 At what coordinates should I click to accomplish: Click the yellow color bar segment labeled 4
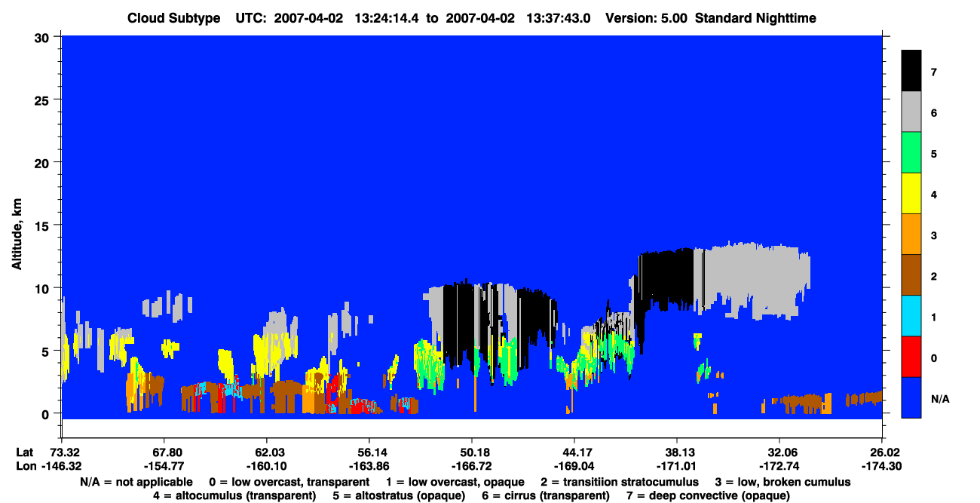[911, 194]
